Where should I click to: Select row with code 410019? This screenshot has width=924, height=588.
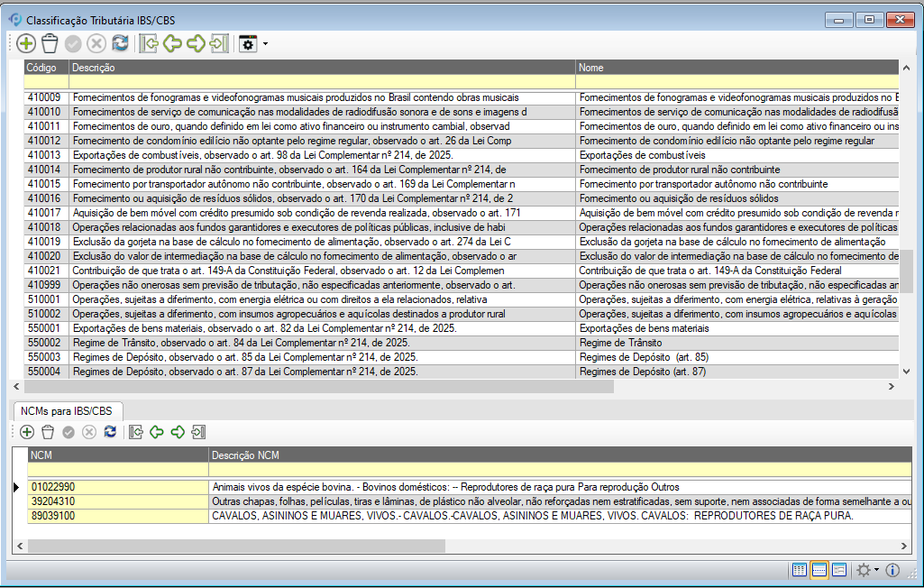tap(462, 242)
